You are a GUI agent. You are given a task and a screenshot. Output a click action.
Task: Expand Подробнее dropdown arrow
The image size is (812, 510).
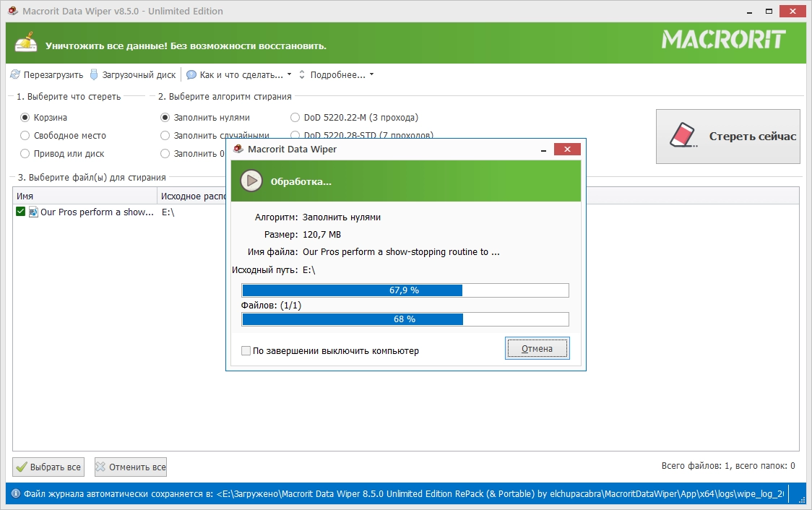[x=371, y=74]
